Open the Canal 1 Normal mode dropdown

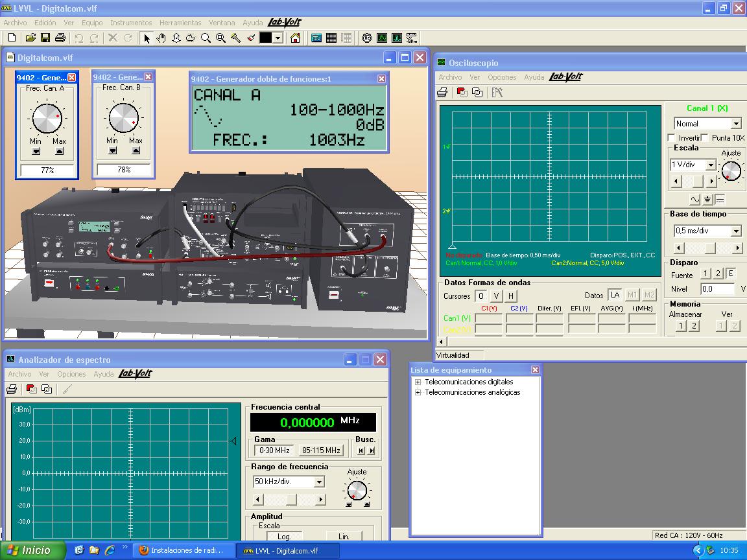click(736, 124)
